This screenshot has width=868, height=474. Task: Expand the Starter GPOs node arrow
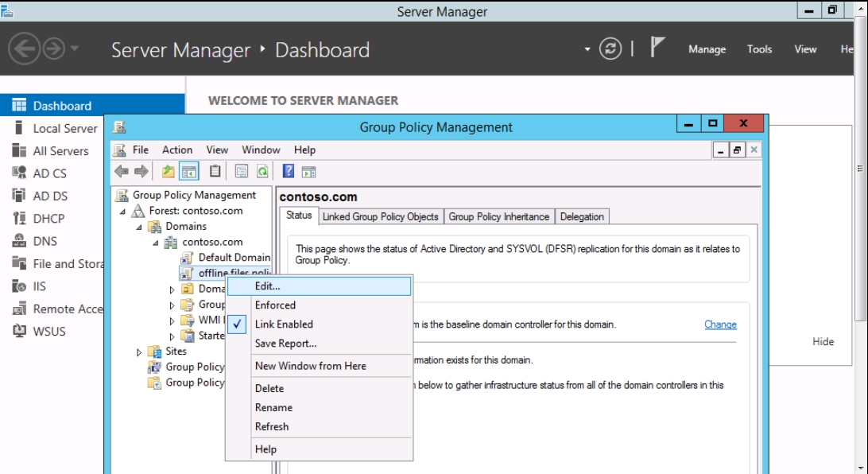click(x=172, y=336)
